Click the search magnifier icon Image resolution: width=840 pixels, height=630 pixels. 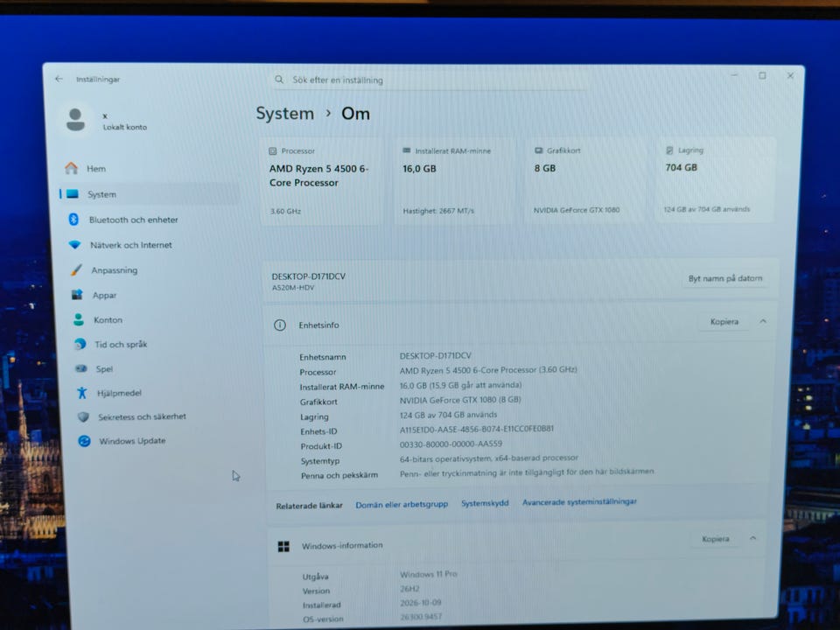[x=279, y=80]
